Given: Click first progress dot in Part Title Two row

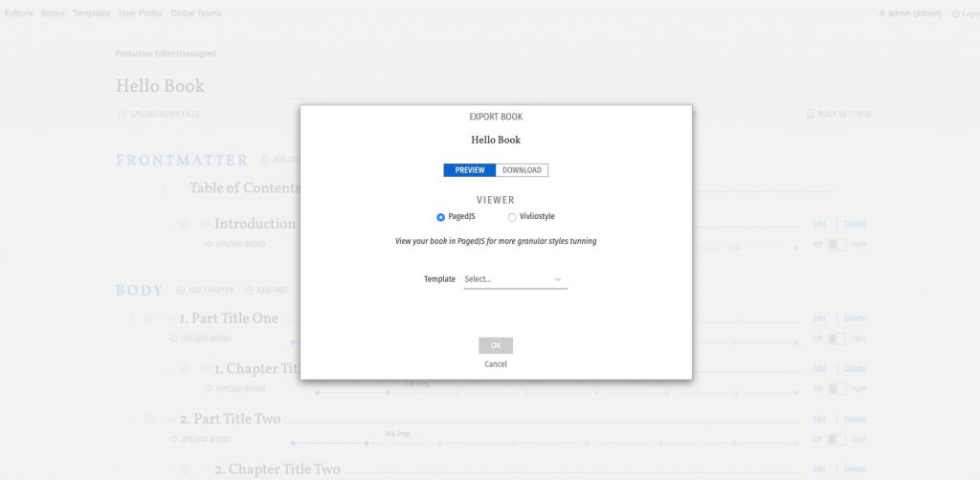Looking at the screenshot, I should pyautogui.click(x=293, y=443).
